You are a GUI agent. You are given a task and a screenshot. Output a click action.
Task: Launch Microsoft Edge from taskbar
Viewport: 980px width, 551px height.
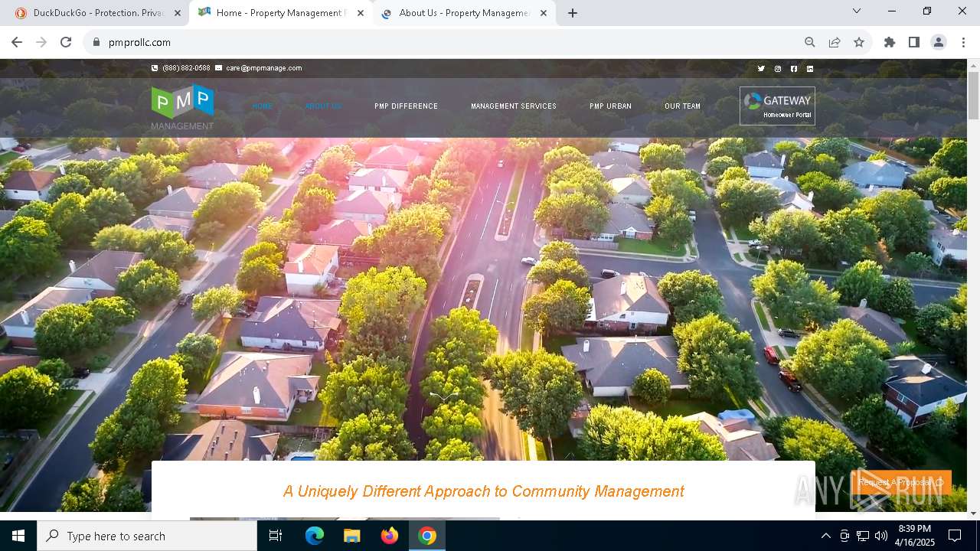coord(315,536)
